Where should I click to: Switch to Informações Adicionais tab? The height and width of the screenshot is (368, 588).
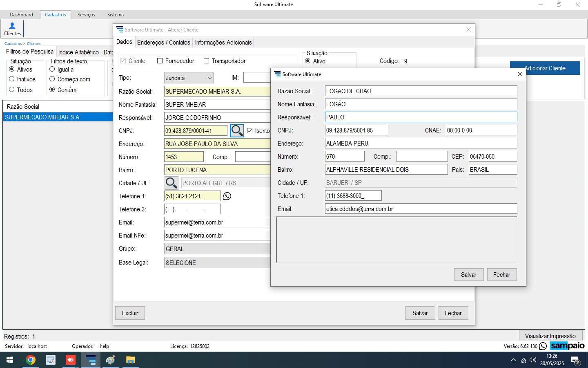[223, 43]
